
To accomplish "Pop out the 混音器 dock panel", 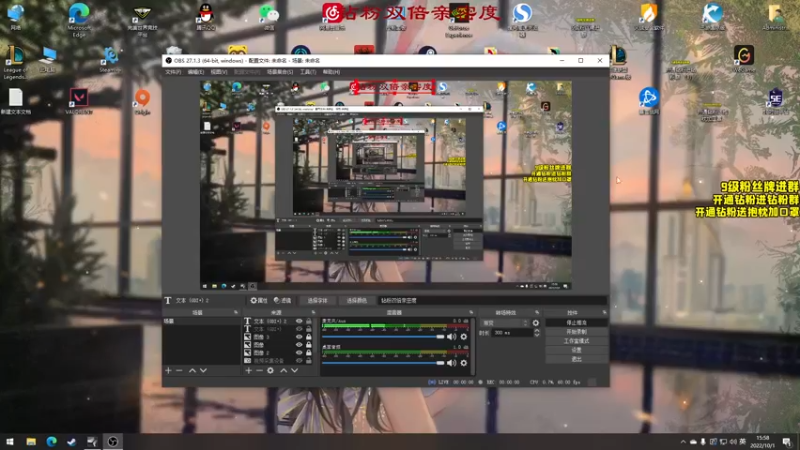I will pos(470,312).
